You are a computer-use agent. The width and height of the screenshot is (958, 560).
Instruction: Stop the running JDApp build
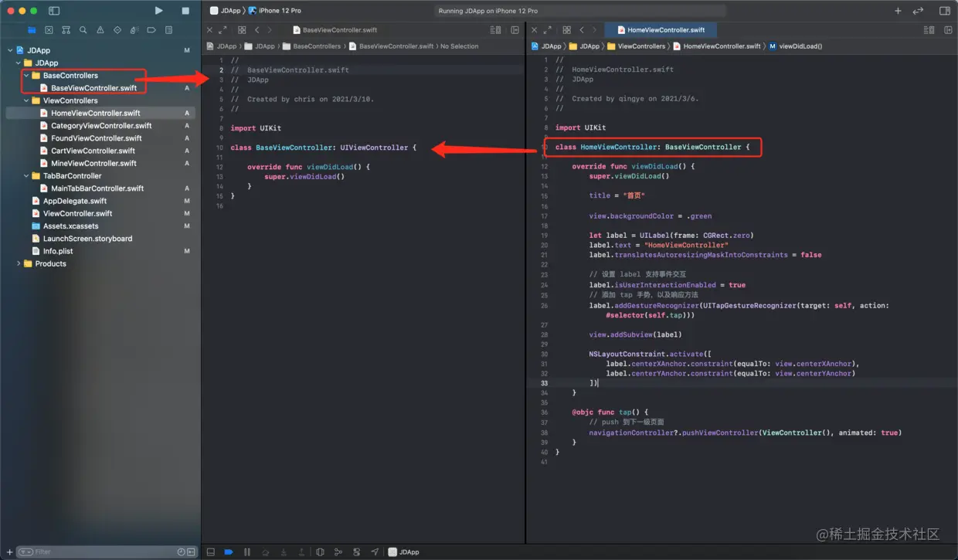(185, 11)
